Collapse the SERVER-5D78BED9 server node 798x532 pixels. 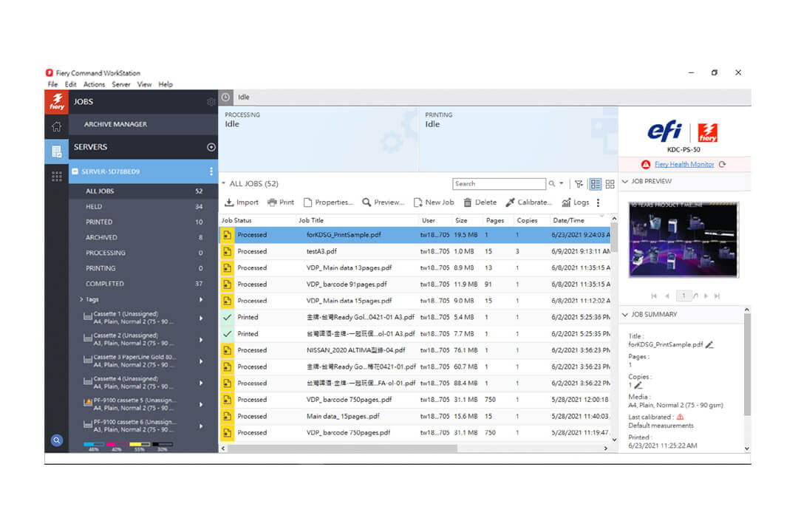pos(75,171)
